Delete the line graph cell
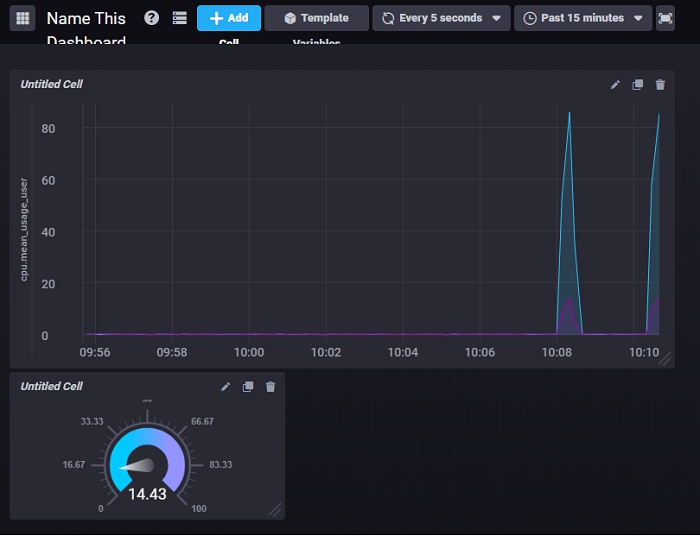The width and height of the screenshot is (700, 536). [x=660, y=85]
